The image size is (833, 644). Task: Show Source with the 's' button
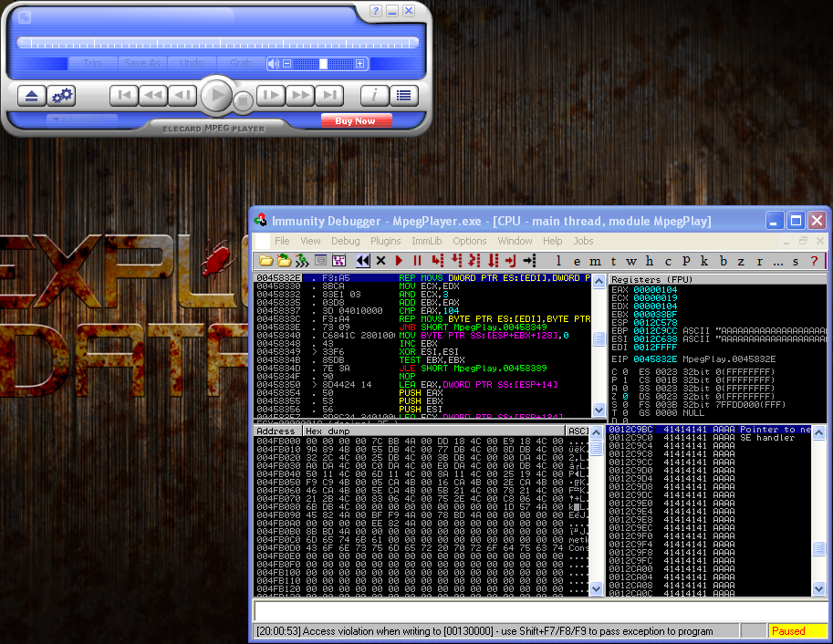pos(796,261)
